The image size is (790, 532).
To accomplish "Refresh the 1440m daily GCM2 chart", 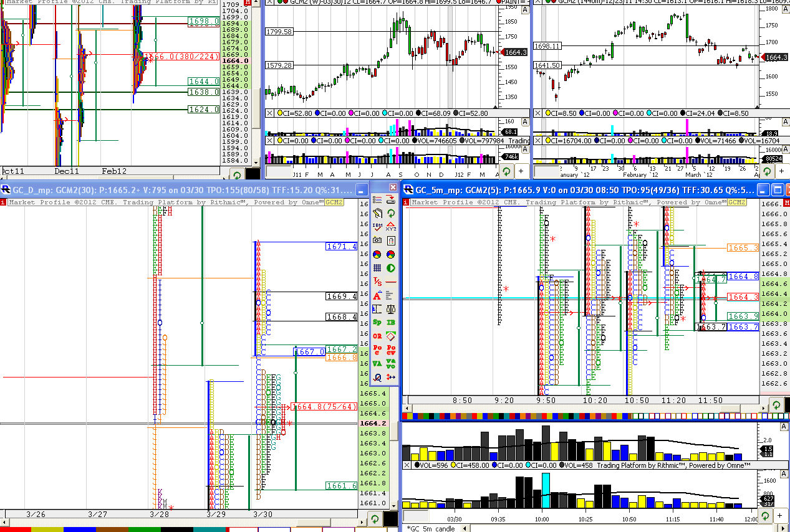I will 766,170.
